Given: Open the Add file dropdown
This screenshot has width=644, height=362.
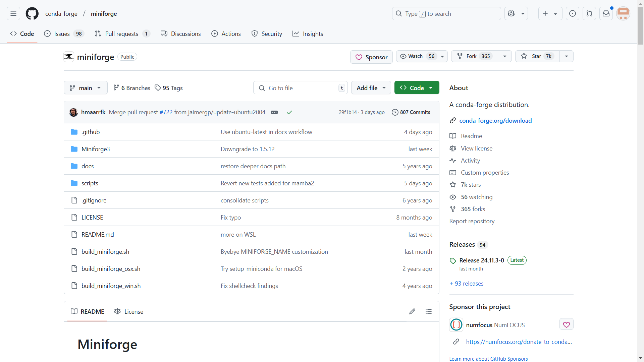Looking at the screenshot, I should coord(371,88).
